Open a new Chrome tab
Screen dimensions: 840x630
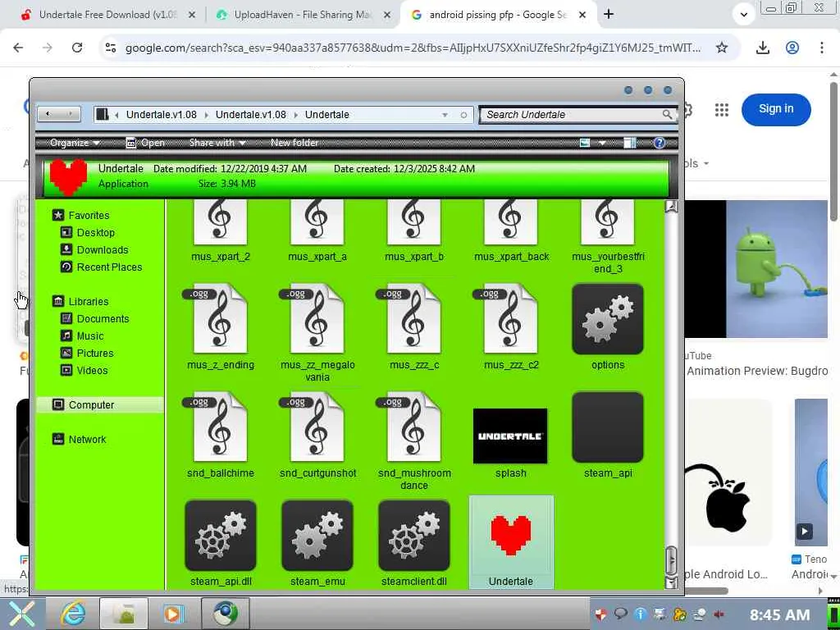(609, 15)
